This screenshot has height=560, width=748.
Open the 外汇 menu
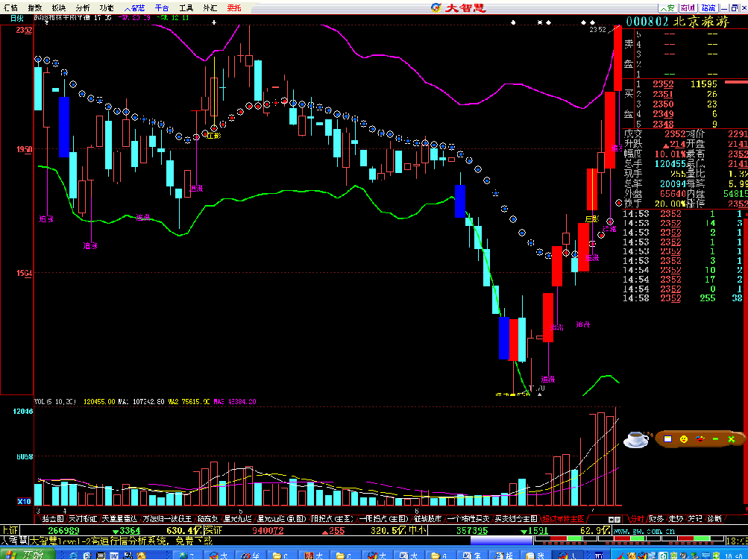click(210, 7)
